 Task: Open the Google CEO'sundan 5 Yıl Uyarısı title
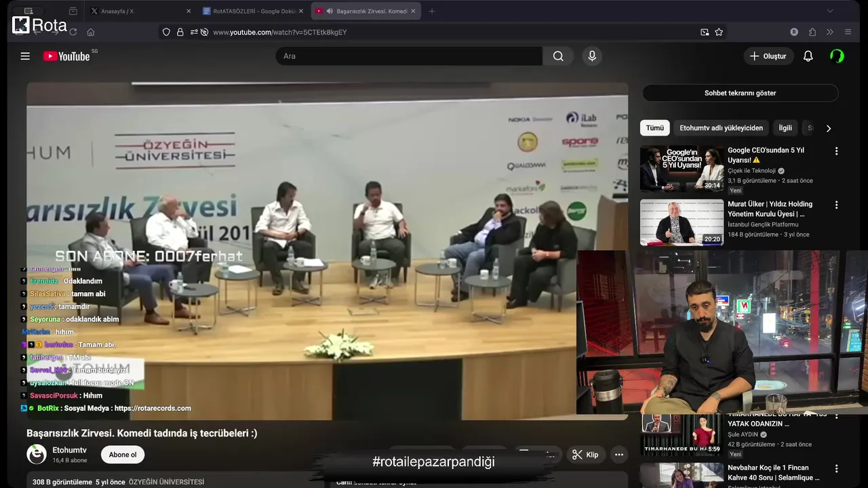(x=766, y=155)
